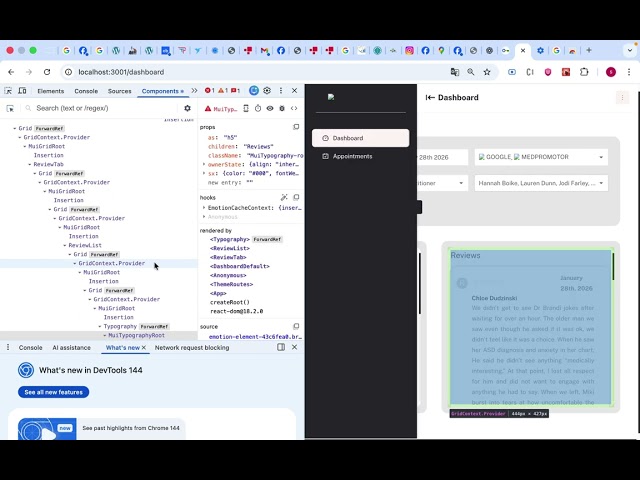The height and width of the screenshot is (480, 640).
Task: Open the Chrome three-dot menu
Action: 629,72
